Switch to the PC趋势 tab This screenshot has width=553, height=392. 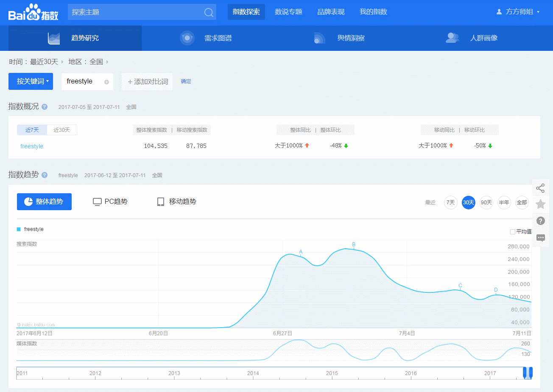pyautogui.click(x=110, y=202)
